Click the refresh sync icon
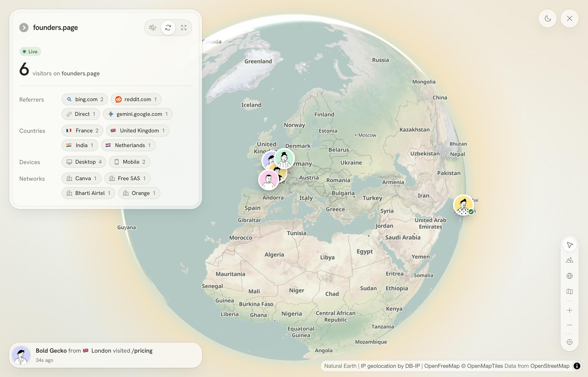The image size is (588, 377). (168, 27)
